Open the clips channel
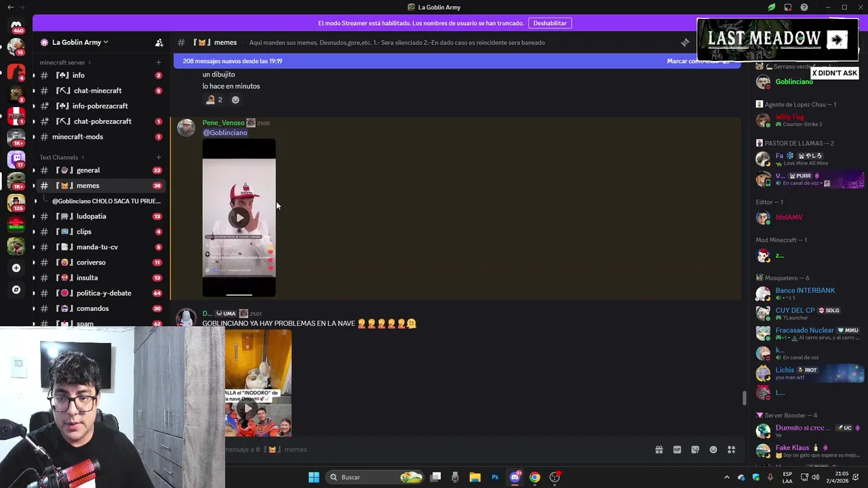The width and height of the screenshot is (868, 488). tap(102, 232)
